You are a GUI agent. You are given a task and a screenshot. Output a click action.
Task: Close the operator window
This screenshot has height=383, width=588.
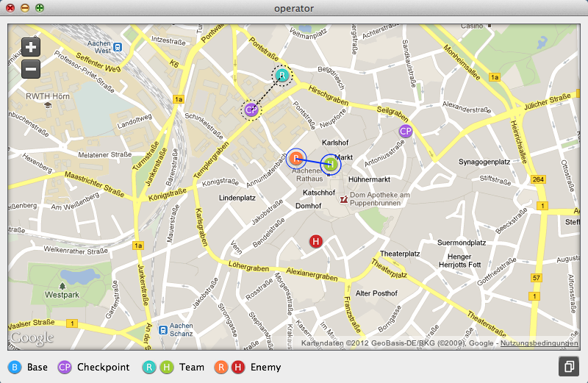pyautogui.click(x=10, y=8)
